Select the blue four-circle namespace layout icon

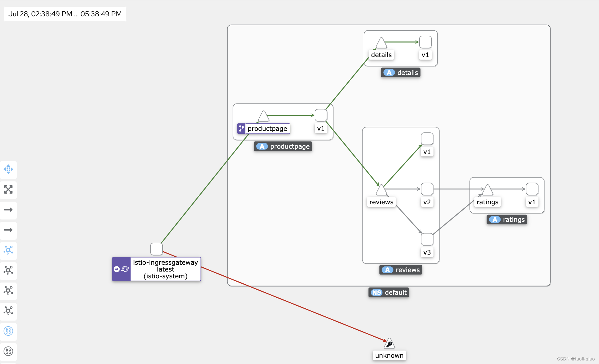pyautogui.click(x=8, y=331)
